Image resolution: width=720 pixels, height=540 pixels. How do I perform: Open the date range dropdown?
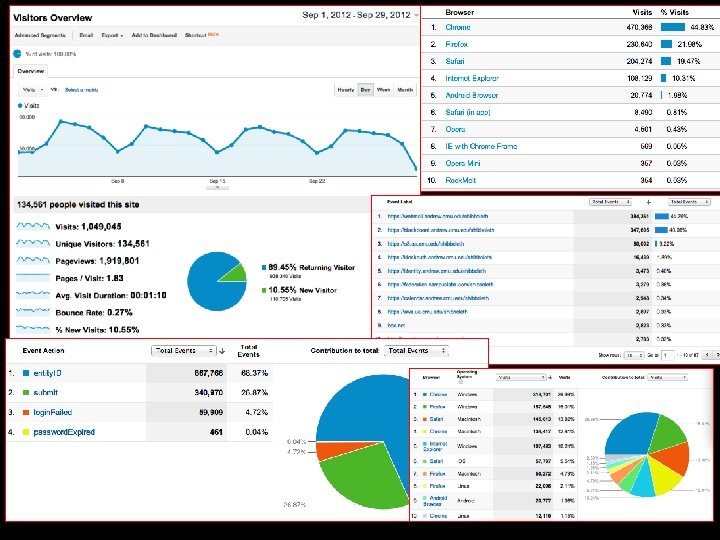(x=360, y=15)
